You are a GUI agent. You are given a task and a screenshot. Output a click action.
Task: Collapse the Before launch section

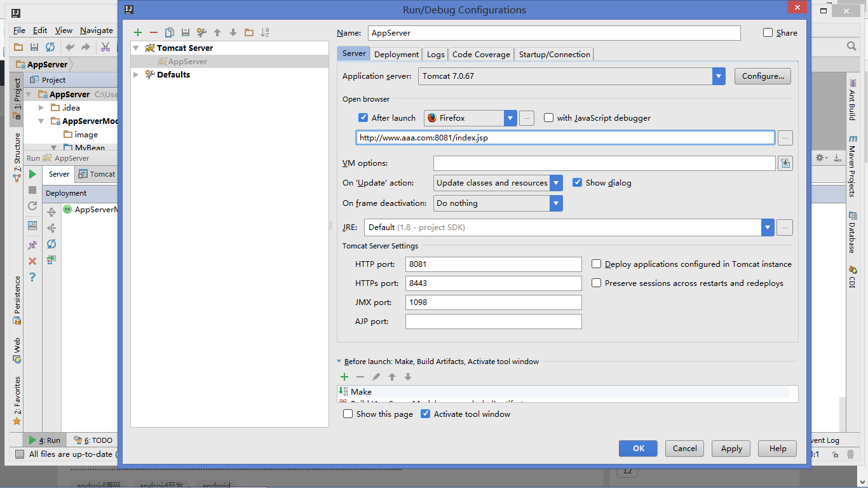click(339, 362)
